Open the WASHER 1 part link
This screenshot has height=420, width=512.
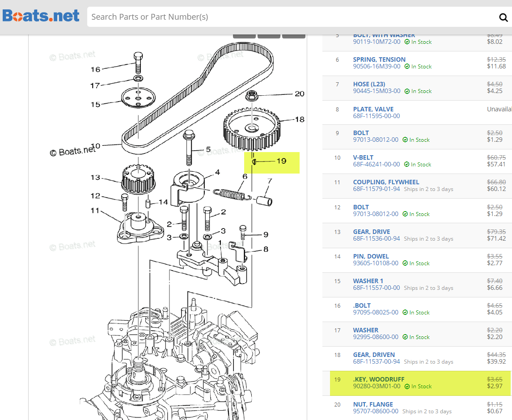[368, 280]
